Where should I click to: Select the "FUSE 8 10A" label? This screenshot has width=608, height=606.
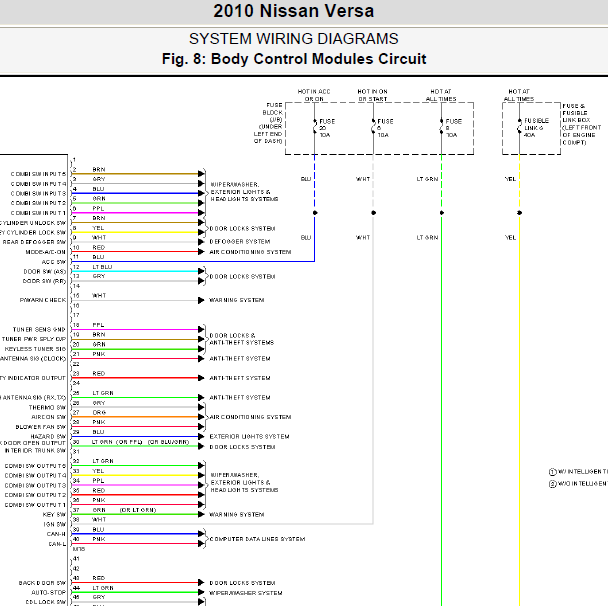coord(453,128)
